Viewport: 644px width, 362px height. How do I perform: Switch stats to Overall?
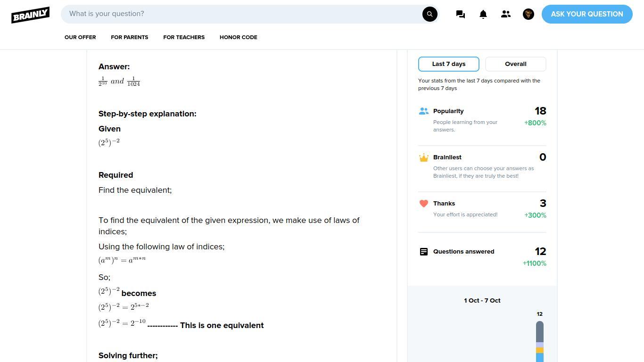click(x=516, y=64)
